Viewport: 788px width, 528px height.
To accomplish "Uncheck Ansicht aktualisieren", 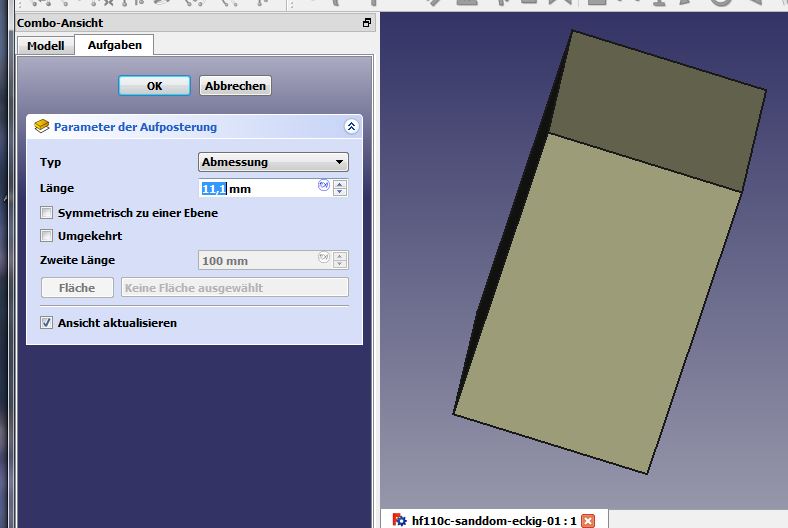I will coord(46,323).
